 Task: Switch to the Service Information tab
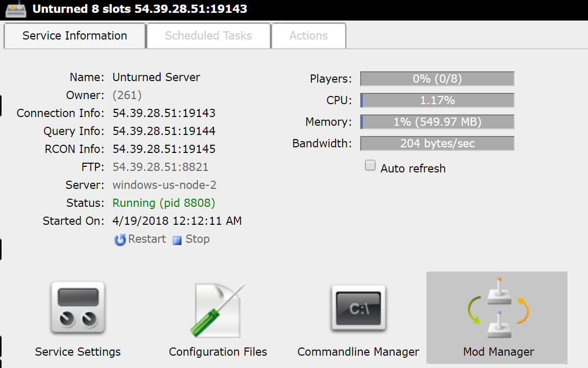(74, 35)
